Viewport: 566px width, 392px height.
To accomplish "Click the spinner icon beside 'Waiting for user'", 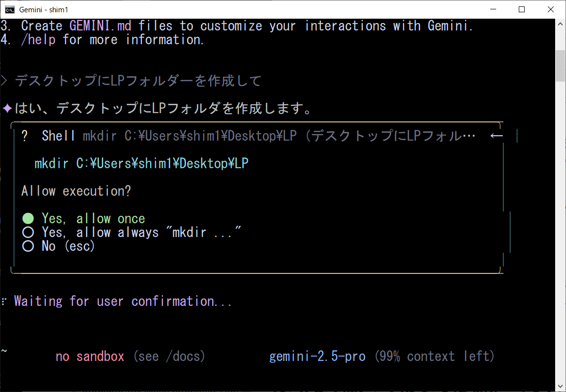I will coord(4,302).
